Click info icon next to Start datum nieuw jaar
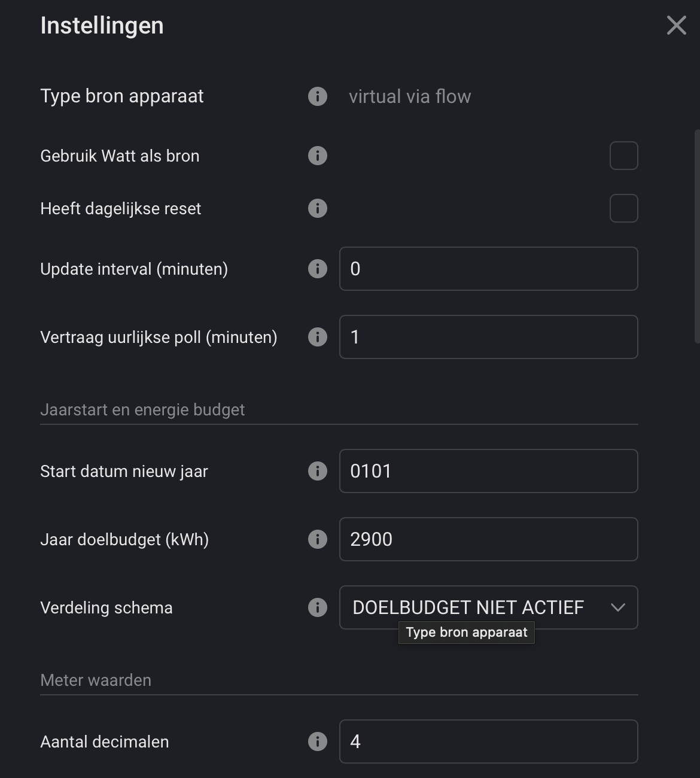 click(318, 472)
